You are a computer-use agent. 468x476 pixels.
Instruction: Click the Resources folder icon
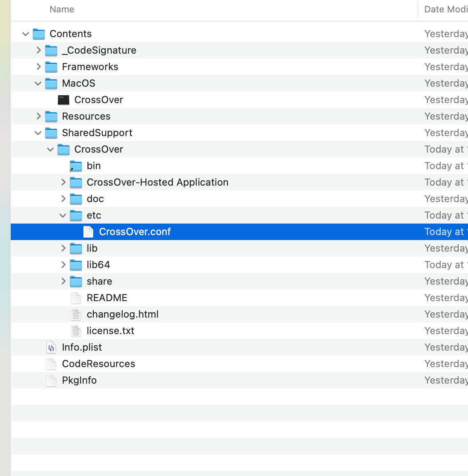point(51,116)
